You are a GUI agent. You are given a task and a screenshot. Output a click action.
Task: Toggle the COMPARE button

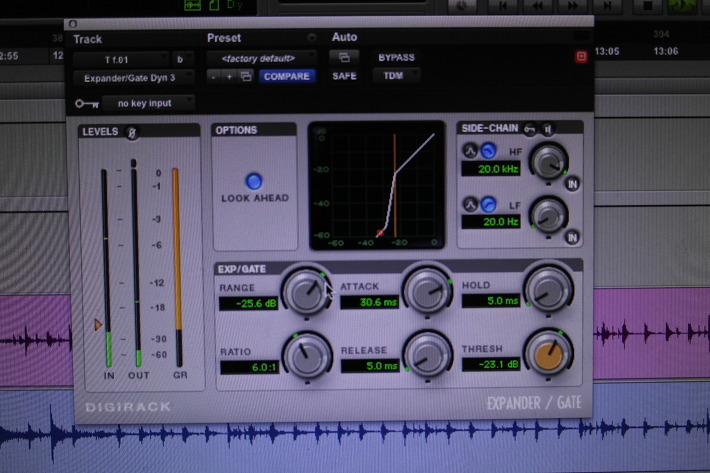[287, 76]
